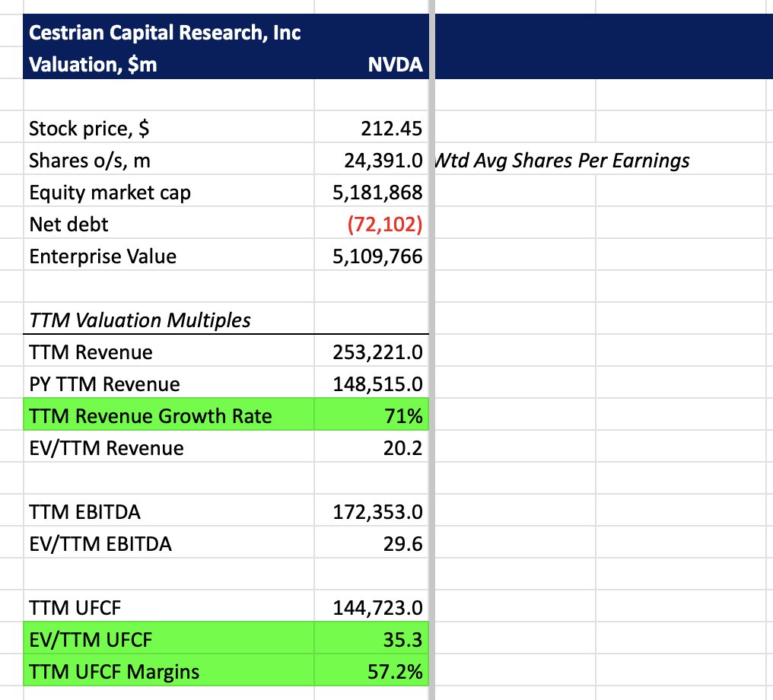This screenshot has height=700, width=773.
Task: Select the EV/TTM EBITDA multiple 29.6
Action: (x=372, y=543)
